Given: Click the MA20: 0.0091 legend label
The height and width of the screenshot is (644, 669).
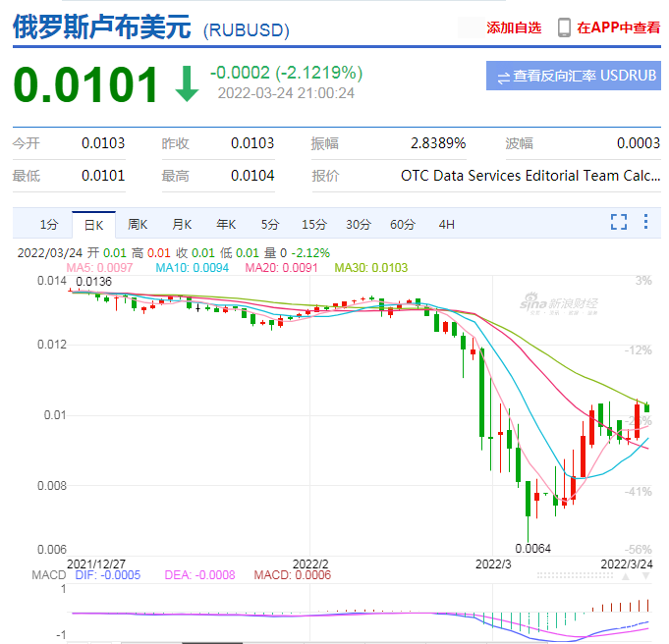Looking at the screenshot, I should [x=281, y=268].
